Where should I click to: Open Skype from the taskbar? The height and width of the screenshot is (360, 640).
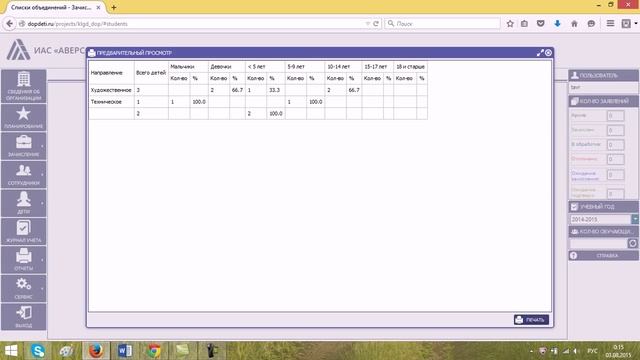click(38, 351)
